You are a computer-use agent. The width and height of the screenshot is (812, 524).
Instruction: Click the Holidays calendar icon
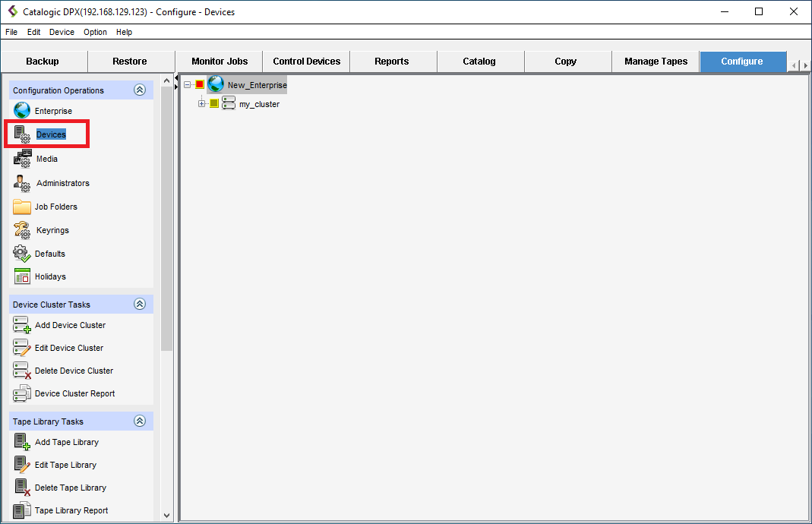click(22, 276)
